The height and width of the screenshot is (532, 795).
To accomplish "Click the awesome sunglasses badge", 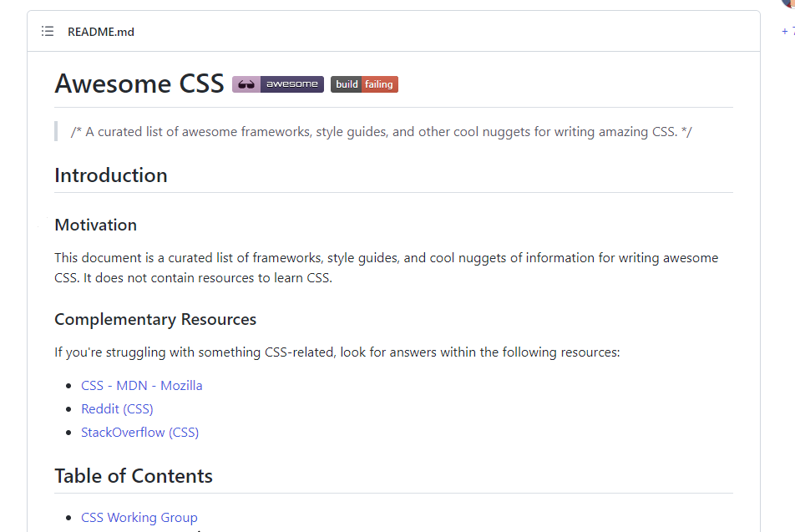I will (x=278, y=84).
